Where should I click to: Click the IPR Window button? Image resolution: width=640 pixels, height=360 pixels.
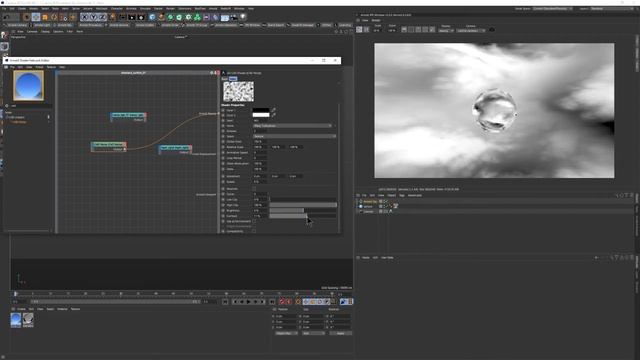click(252, 25)
